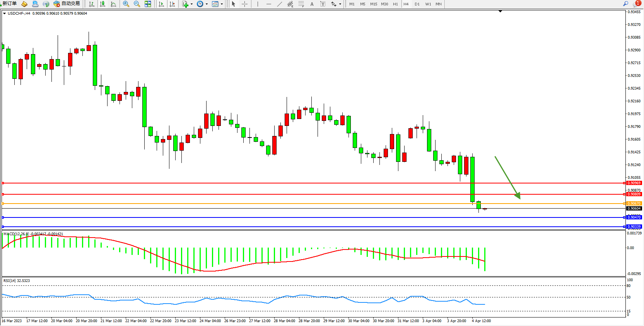Click the search magnifier icon
Image resolution: width=644 pixels, height=326 pixels.
[625, 4]
